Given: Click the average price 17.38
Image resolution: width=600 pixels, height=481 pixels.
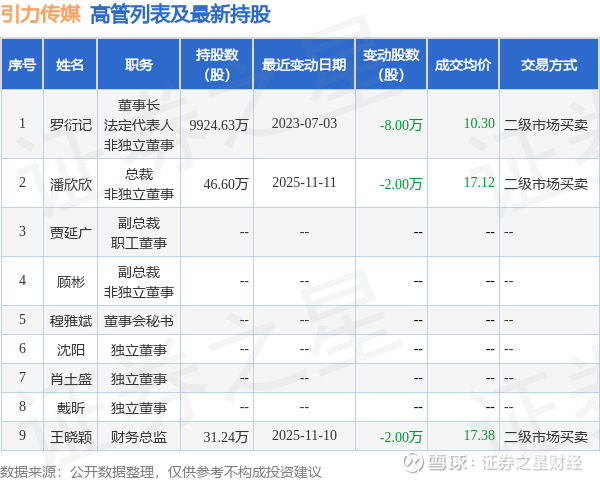Looking at the screenshot, I should pos(479,435).
